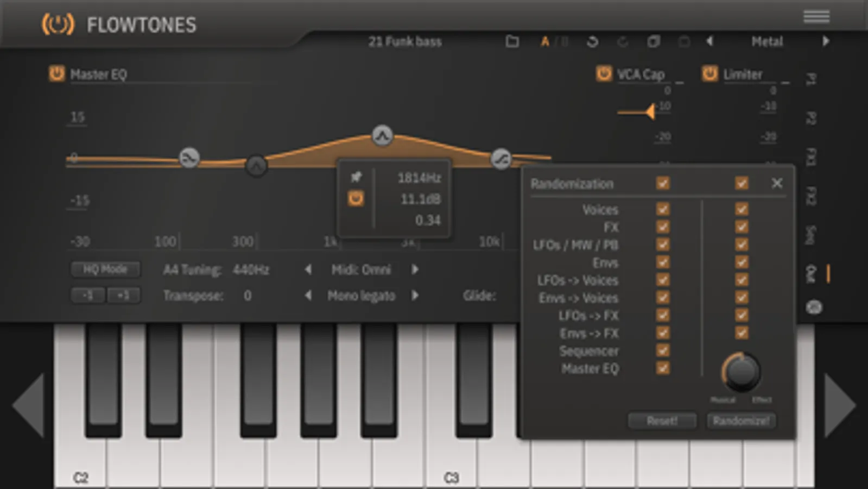Toggle Sequencer randomization checkbox

(663, 350)
